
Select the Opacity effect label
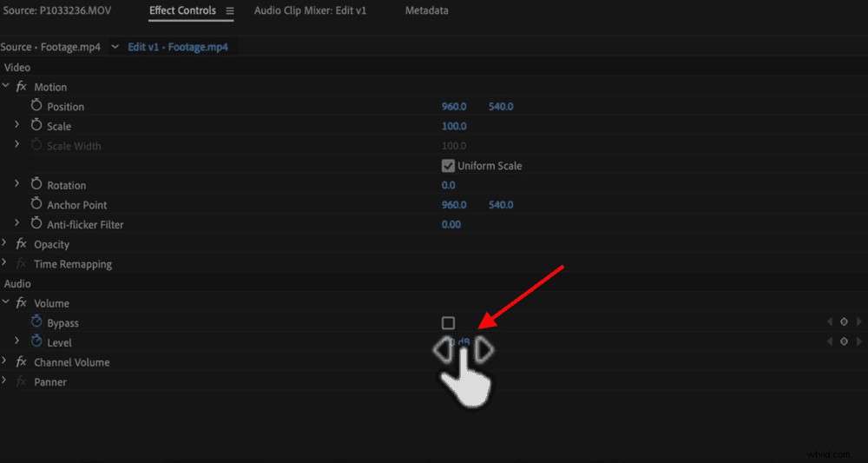coord(51,244)
